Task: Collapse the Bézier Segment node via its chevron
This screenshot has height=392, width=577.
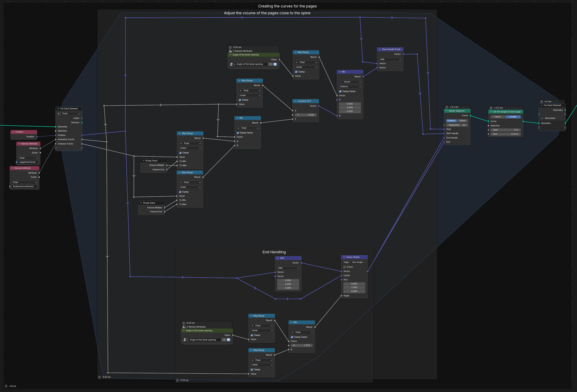Action: click(x=447, y=111)
